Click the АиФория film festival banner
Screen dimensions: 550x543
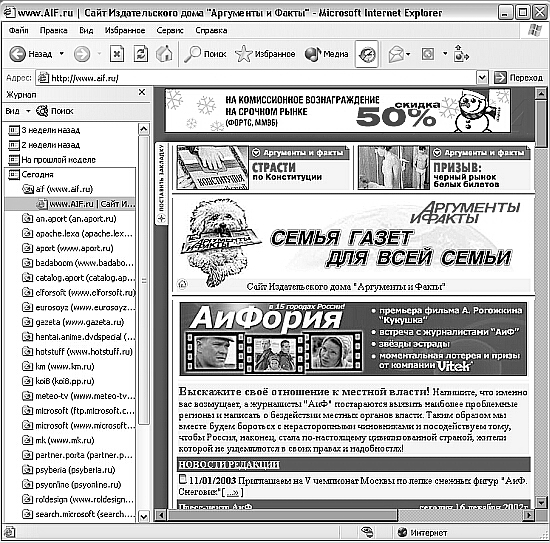[x=353, y=339]
